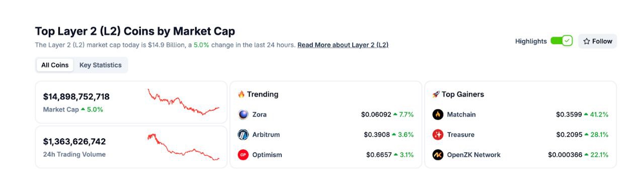Click the Treasure coin logo
The width and height of the screenshot is (644, 188).
[438, 135]
